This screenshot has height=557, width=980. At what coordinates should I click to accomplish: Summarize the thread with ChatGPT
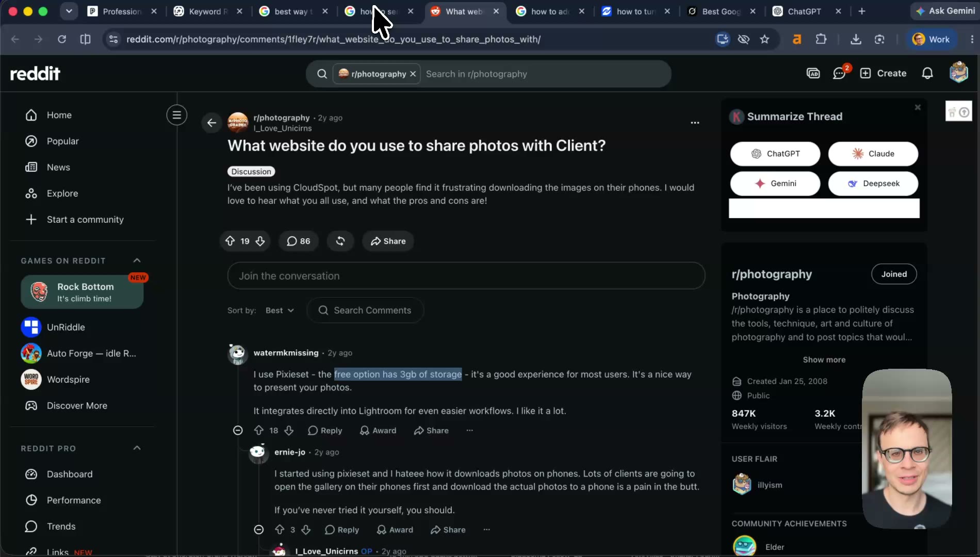point(775,154)
